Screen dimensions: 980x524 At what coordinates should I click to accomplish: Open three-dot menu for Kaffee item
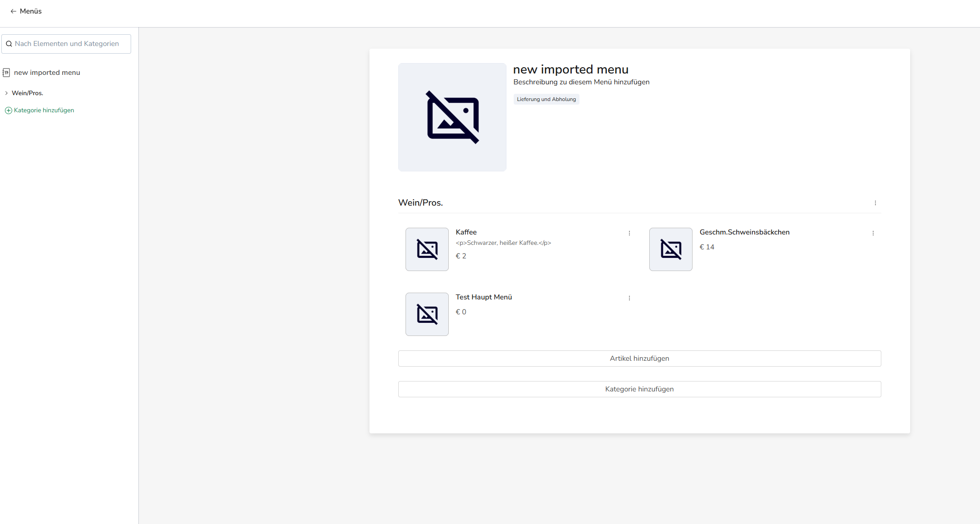click(x=629, y=233)
